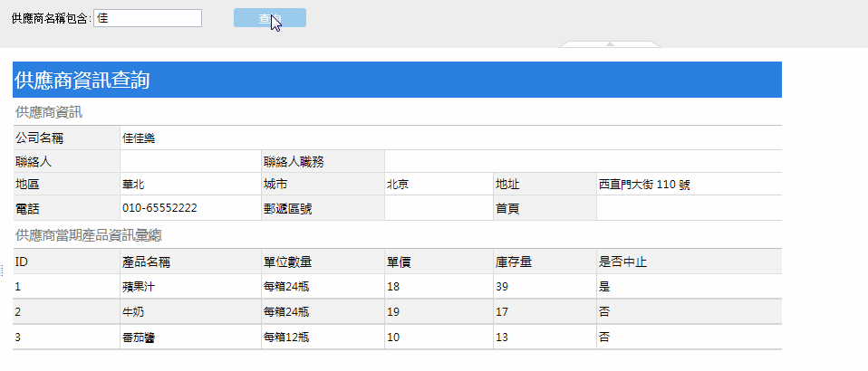Select the 北京 city value cell

397,184
